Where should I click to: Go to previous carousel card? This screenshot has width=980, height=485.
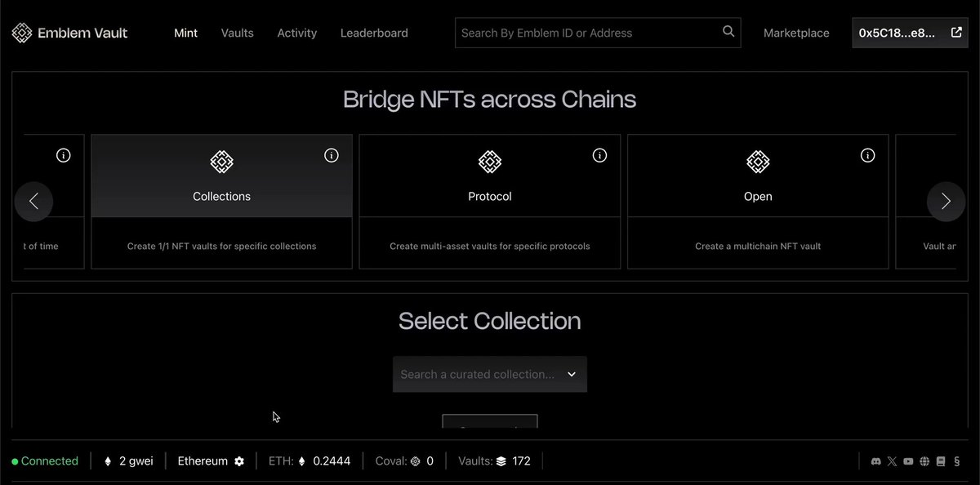pyautogui.click(x=33, y=201)
